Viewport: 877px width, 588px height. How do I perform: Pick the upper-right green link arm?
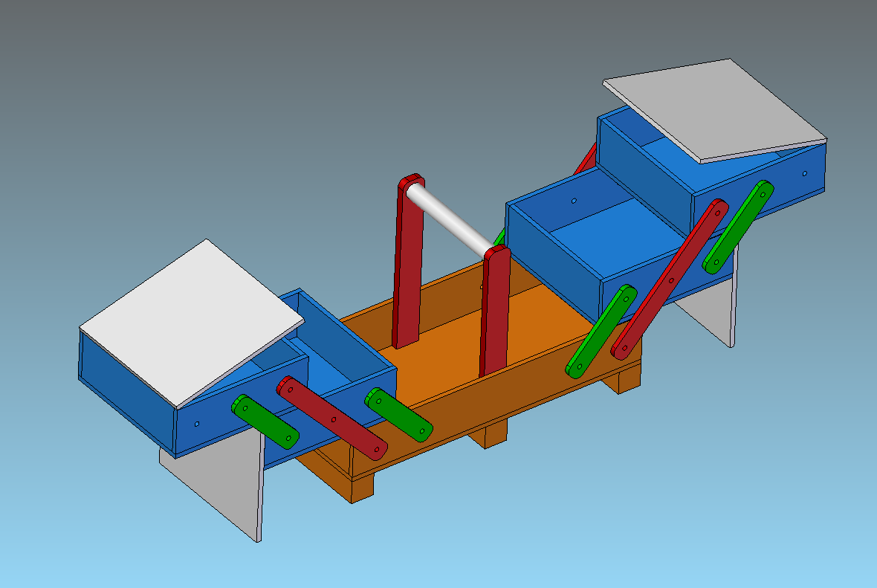coord(739,225)
